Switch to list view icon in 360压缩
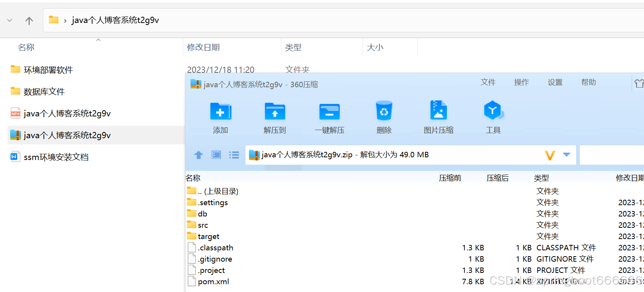644x292 pixels. tap(234, 155)
